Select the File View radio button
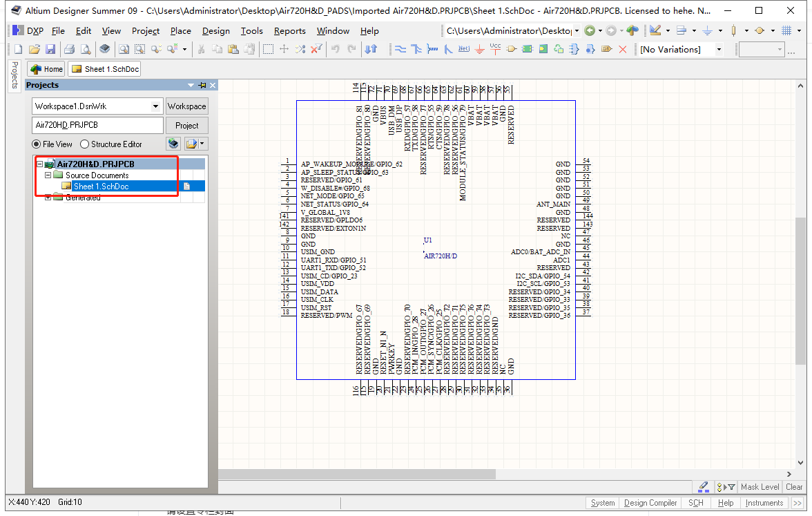Image resolution: width=812 pixels, height=516 pixels. click(x=37, y=144)
